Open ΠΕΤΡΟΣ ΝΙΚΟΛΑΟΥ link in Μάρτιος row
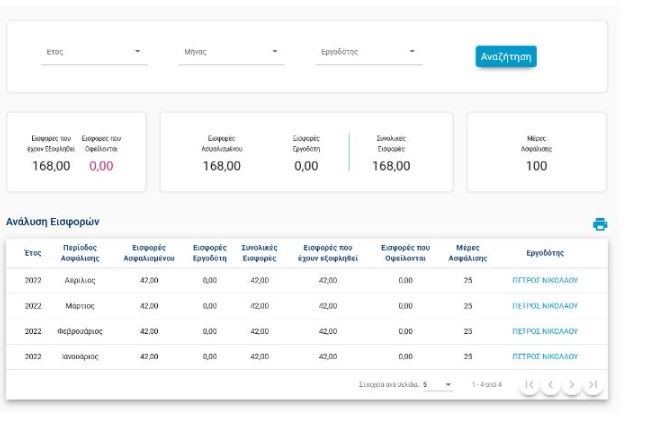The width and height of the screenshot is (668, 432). click(544, 306)
